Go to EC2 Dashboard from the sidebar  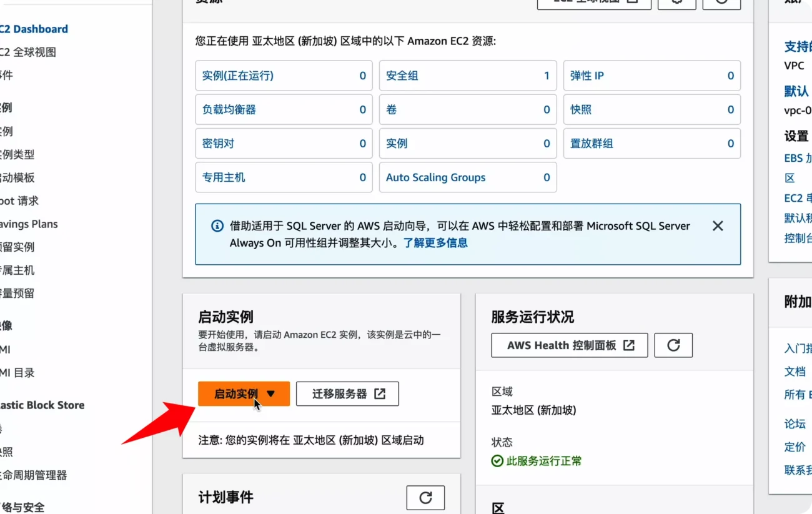[32, 29]
